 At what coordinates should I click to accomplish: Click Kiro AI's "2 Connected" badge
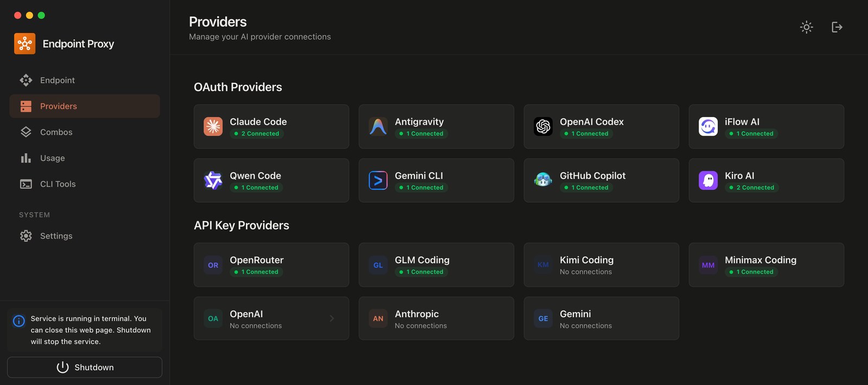coord(752,188)
